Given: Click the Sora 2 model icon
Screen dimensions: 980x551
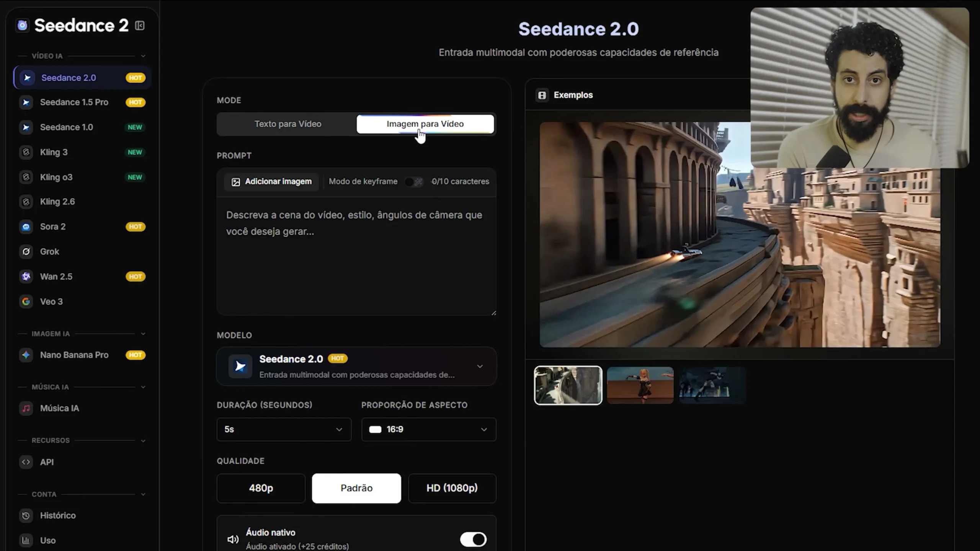Looking at the screenshot, I should (26, 227).
